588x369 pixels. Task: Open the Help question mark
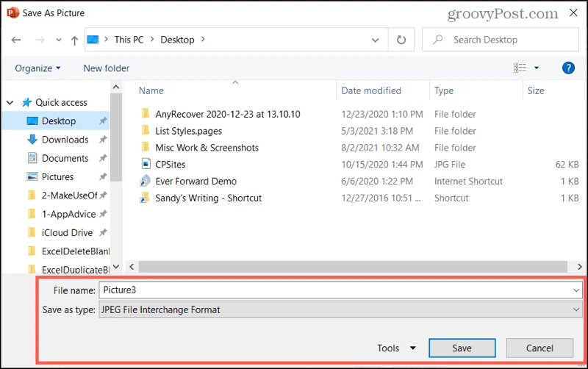pos(568,68)
